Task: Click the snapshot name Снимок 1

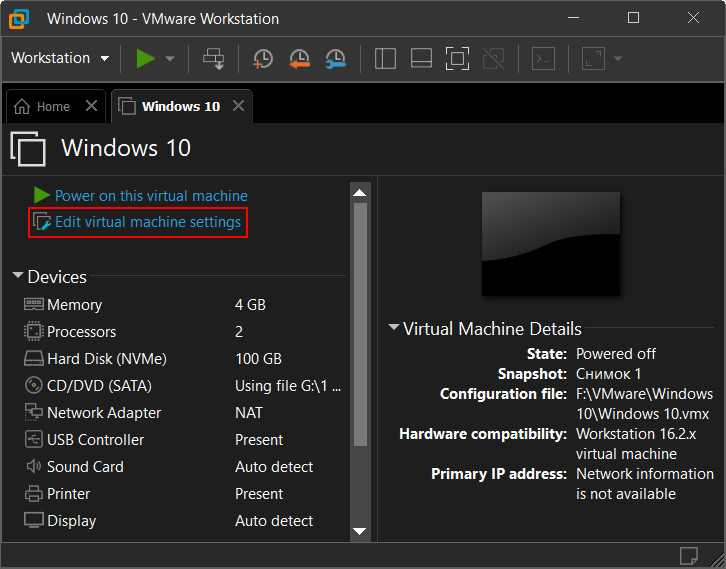Action: point(608,374)
